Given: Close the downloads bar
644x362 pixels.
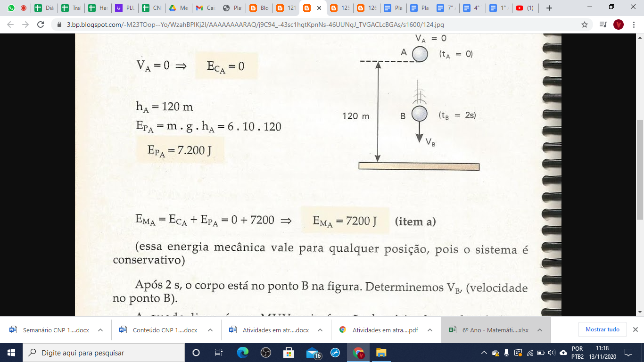Looking at the screenshot, I should [x=635, y=329].
